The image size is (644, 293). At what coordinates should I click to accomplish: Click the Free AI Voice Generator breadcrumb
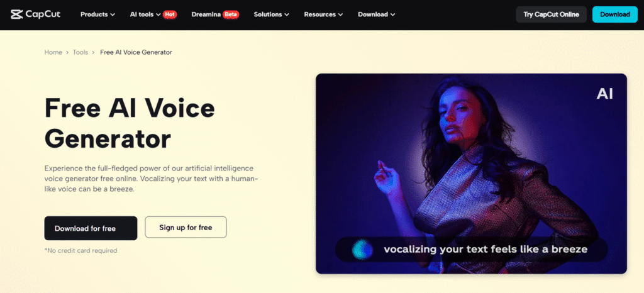(136, 52)
